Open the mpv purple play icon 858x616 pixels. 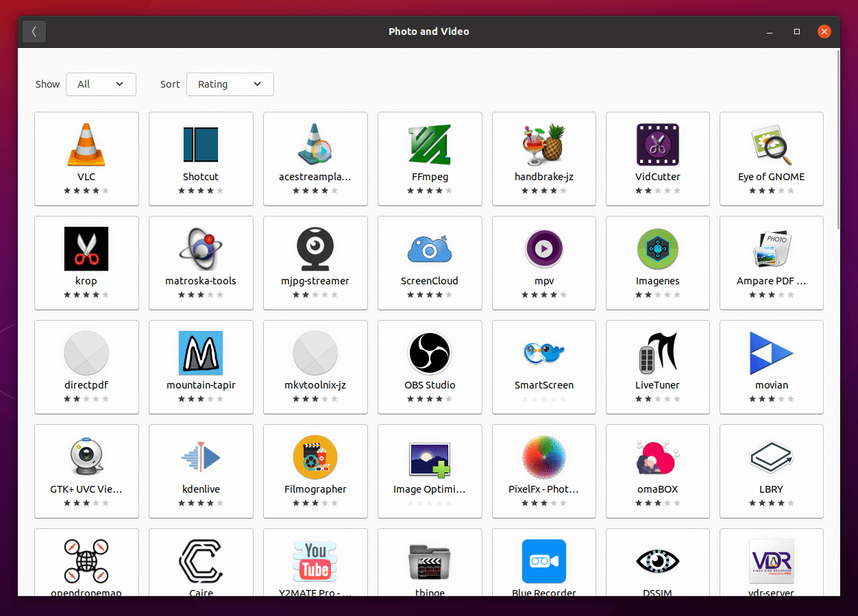point(543,249)
